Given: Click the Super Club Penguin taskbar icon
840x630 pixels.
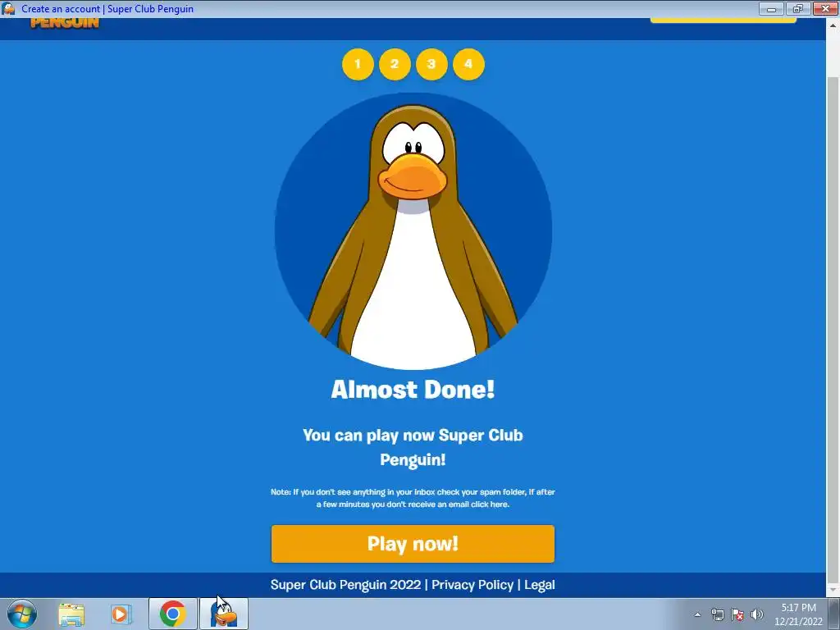Looking at the screenshot, I should [224, 614].
